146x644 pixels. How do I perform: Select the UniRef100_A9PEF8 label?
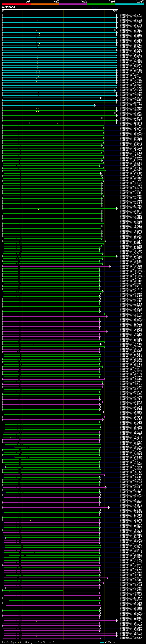[x=131, y=32]
